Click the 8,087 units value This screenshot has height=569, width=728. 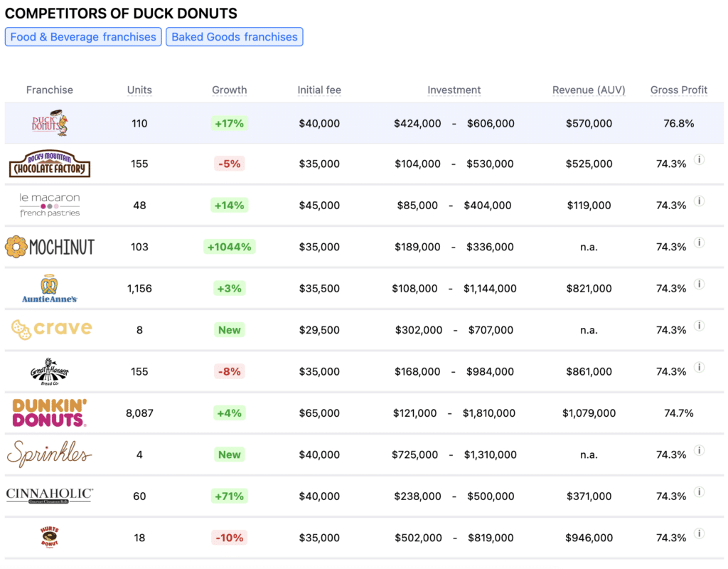point(139,413)
